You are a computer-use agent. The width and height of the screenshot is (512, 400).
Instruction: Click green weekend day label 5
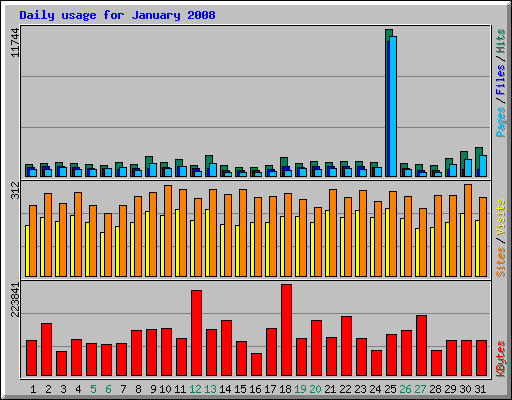point(93,389)
